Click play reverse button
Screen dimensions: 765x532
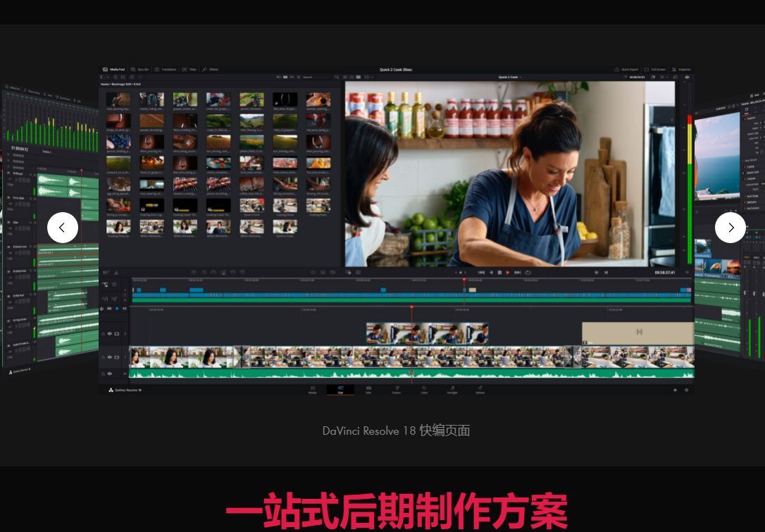491,273
